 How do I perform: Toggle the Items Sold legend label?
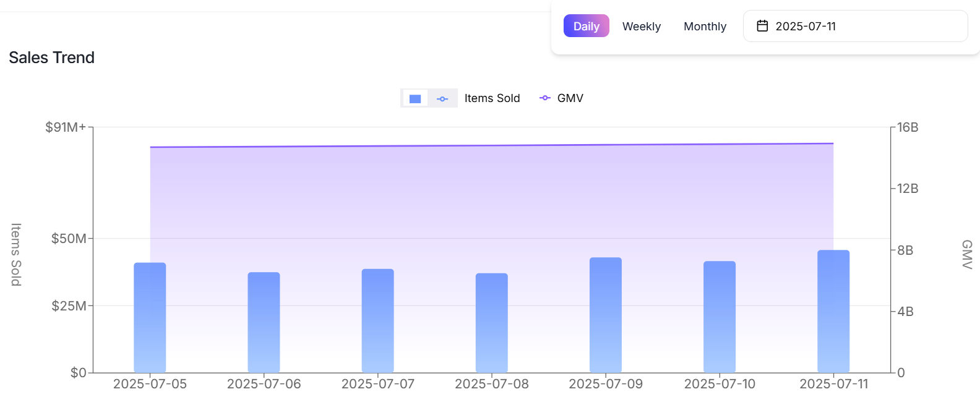tap(492, 98)
